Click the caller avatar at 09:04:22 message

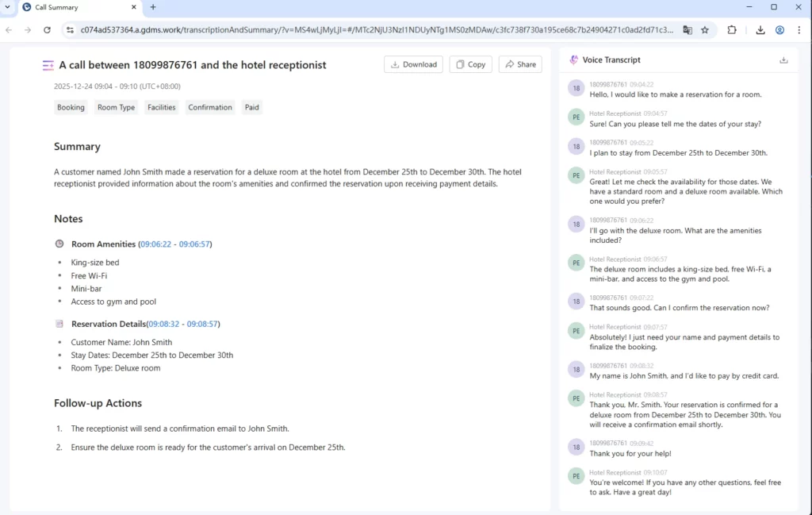(576, 88)
